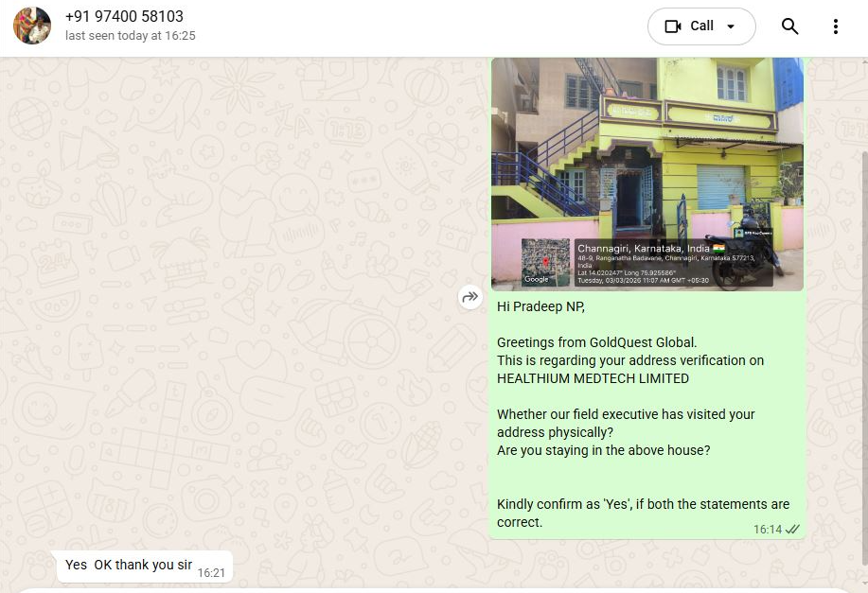Click the Channagiri location caption on the photo
The height and width of the screenshot is (593, 868).
click(643, 249)
